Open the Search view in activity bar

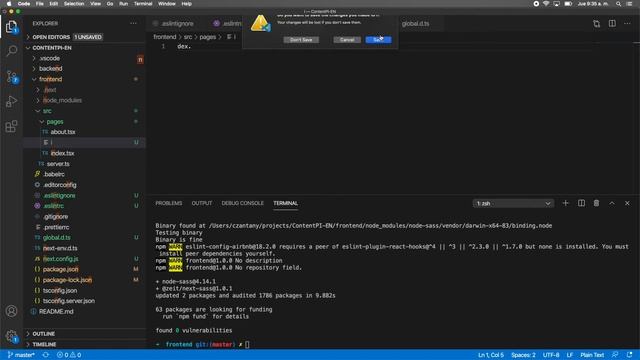pos(11,51)
